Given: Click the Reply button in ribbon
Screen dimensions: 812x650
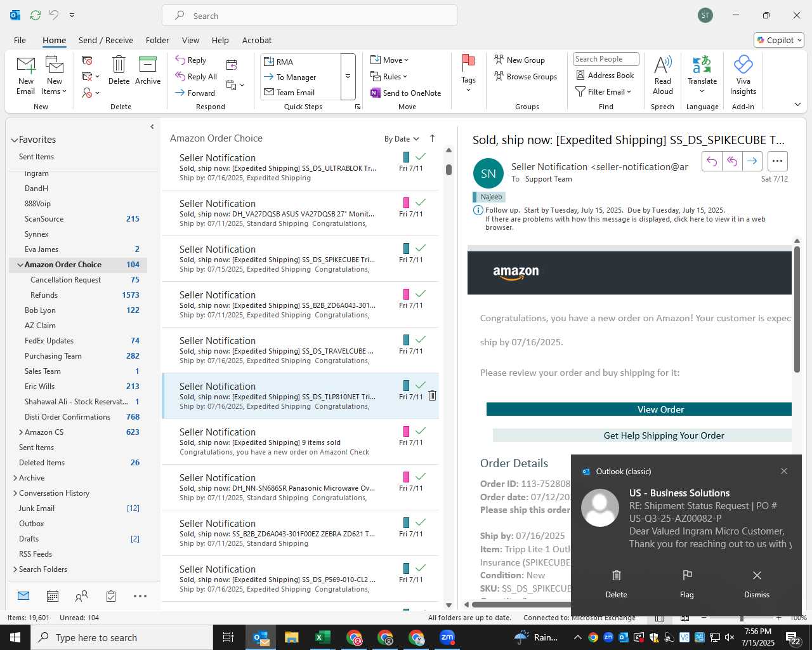Looking at the screenshot, I should [x=192, y=60].
